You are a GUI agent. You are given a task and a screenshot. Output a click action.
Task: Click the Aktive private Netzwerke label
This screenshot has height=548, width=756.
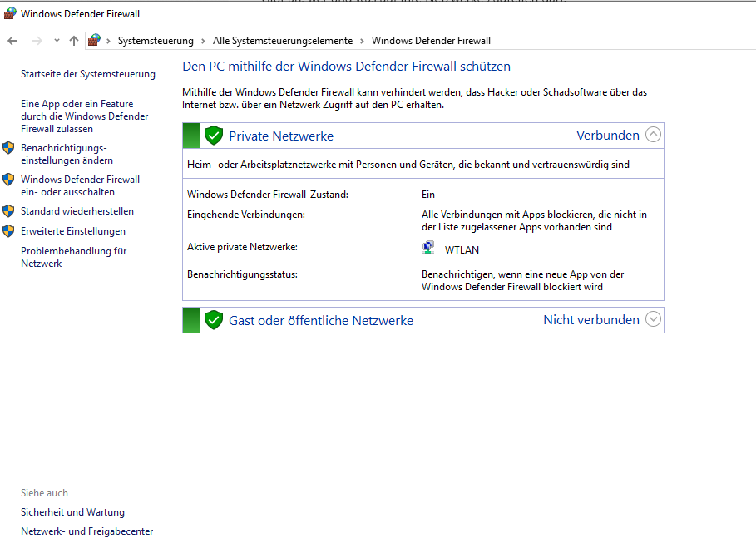click(242, 247)
